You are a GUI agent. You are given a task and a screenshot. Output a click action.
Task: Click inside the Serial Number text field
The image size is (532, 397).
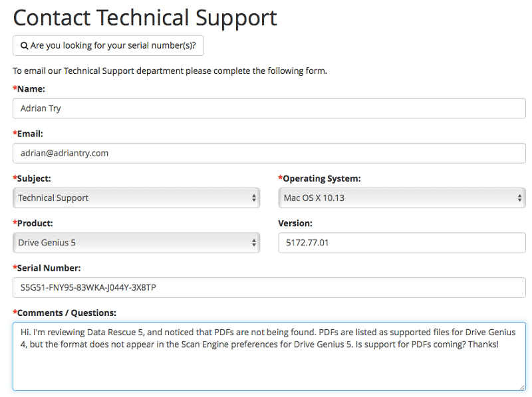pos(269,287)
